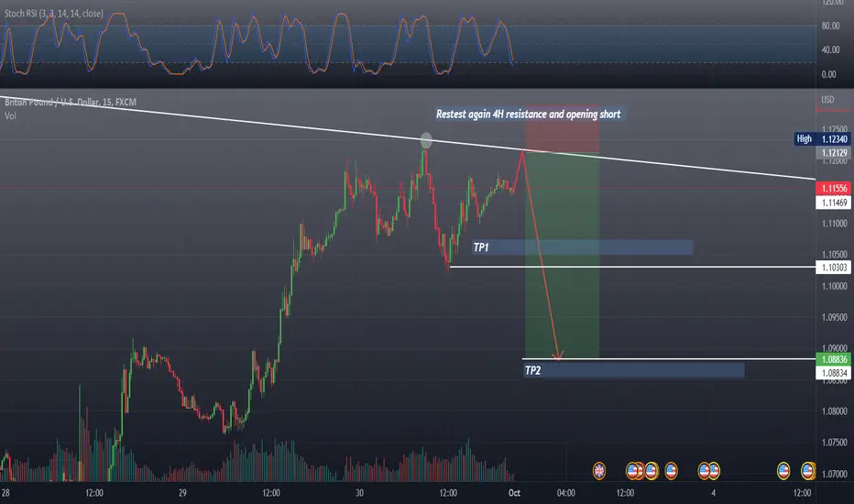
Task: Click the 80.00 level on Stoch RSI scale
Action: [830, 26]
